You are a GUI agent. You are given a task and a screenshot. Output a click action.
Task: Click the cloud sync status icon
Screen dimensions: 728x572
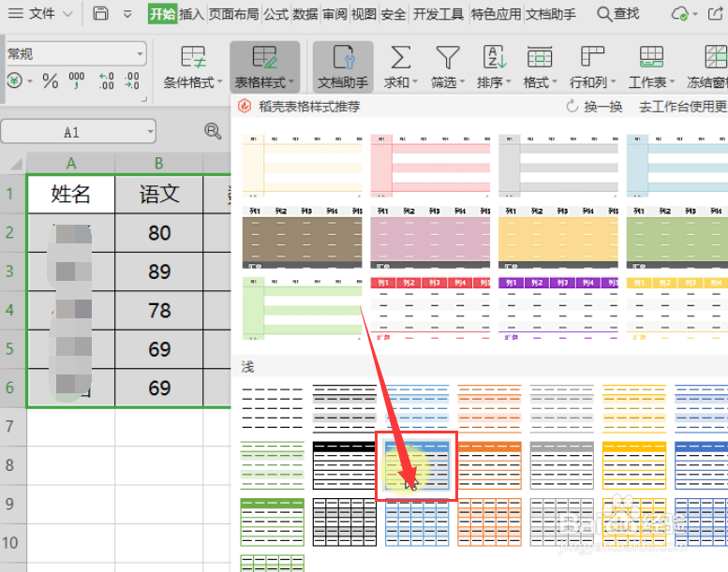(680, 14)
